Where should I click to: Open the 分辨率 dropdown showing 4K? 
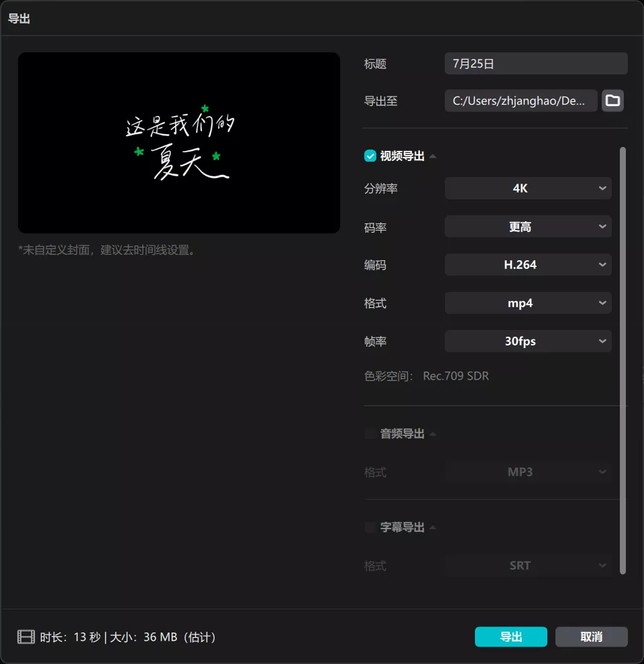528,188
